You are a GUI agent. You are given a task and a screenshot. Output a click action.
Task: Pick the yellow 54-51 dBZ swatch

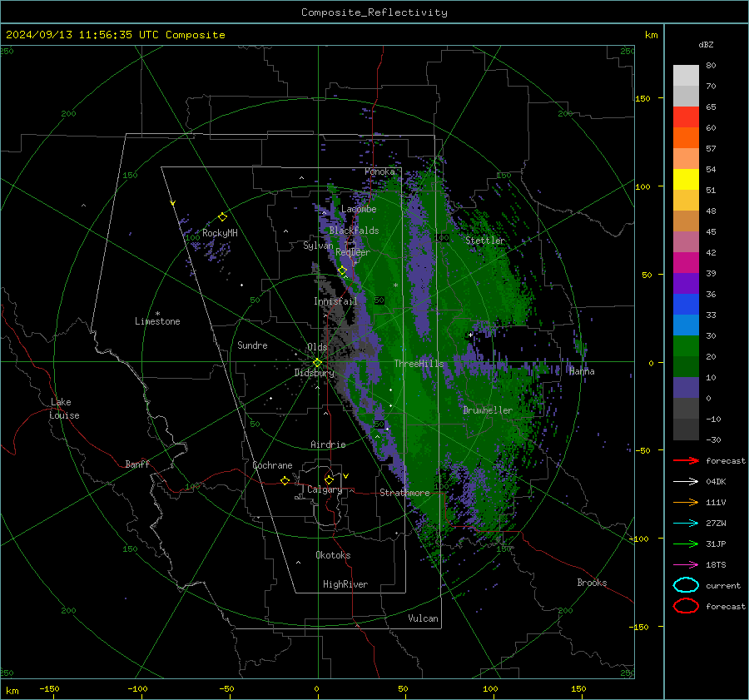[686, 180]
